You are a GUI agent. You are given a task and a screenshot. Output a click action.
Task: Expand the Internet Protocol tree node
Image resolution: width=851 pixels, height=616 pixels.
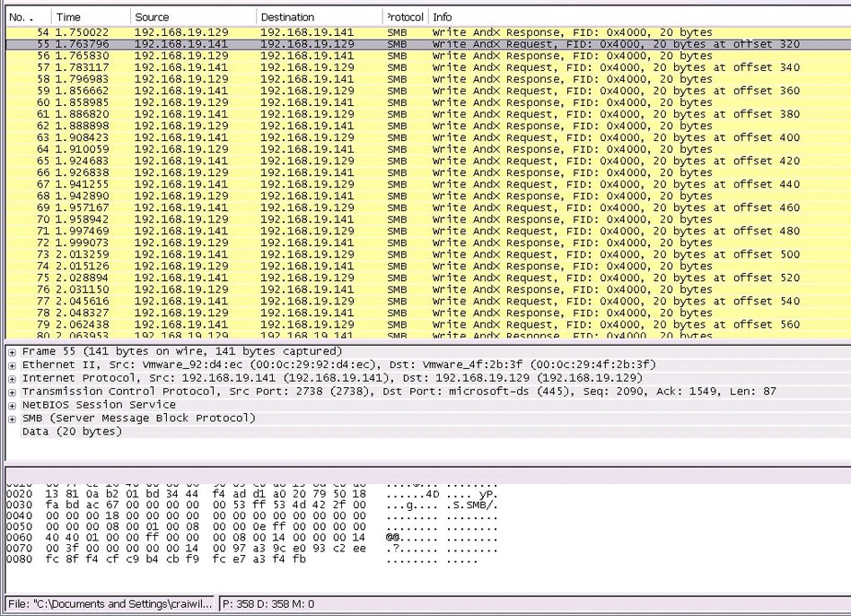point(12,379)
